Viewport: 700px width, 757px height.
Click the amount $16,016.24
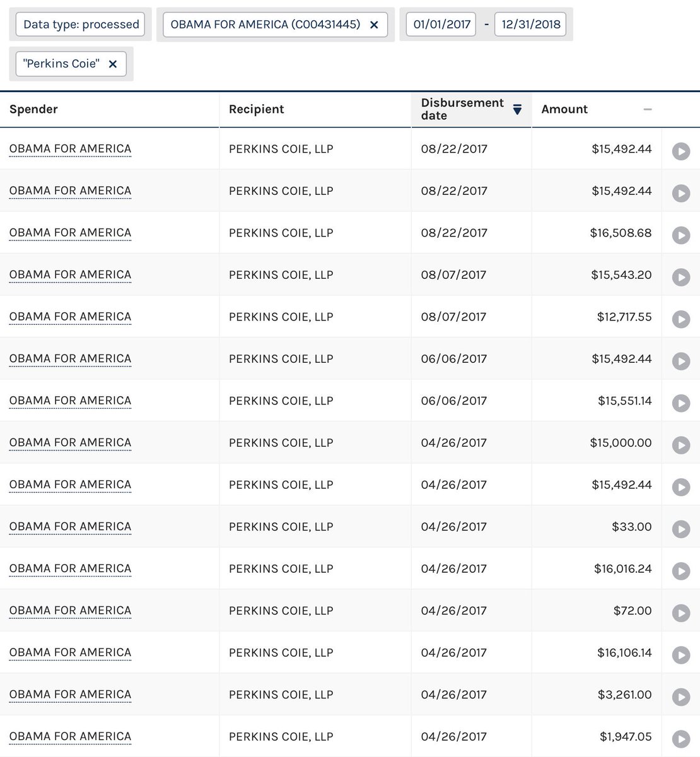click(622, 568)
